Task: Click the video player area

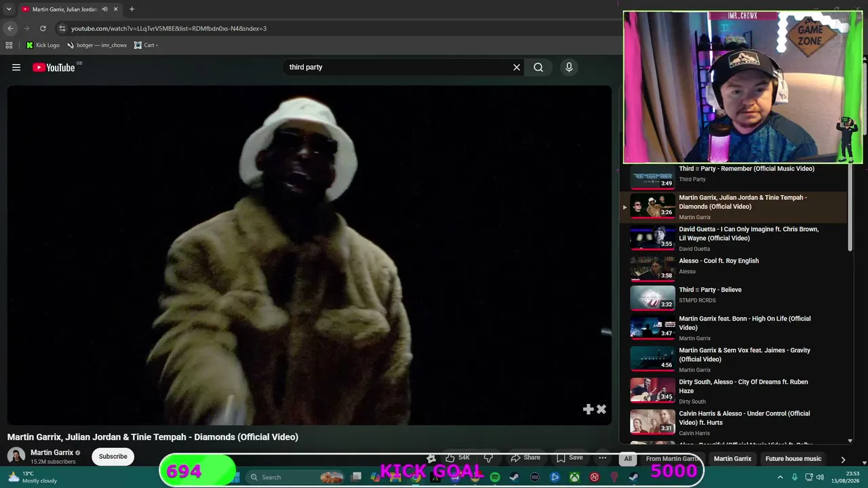Action: point(309,255)
